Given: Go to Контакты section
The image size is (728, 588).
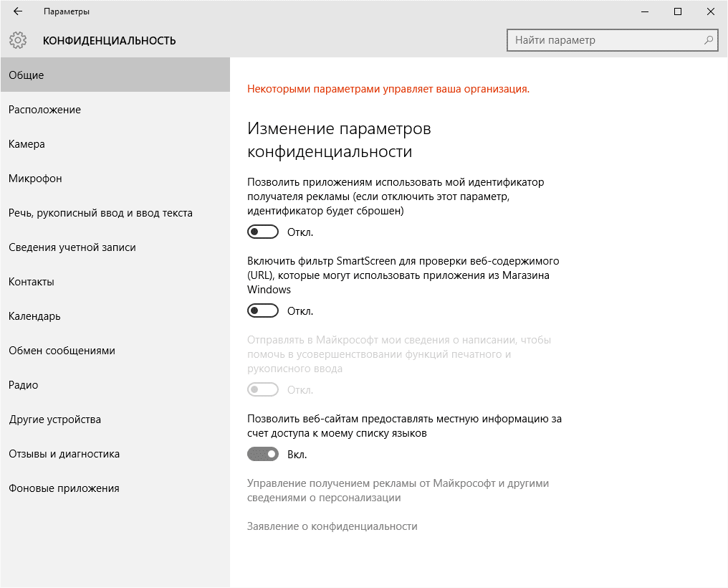Looking at the screenshot, I should pos(115,282).
